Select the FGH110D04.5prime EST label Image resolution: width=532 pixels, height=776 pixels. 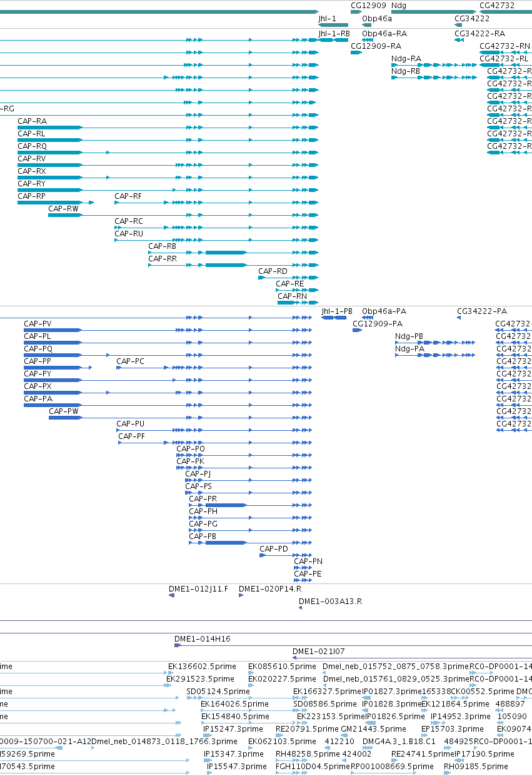313,767
